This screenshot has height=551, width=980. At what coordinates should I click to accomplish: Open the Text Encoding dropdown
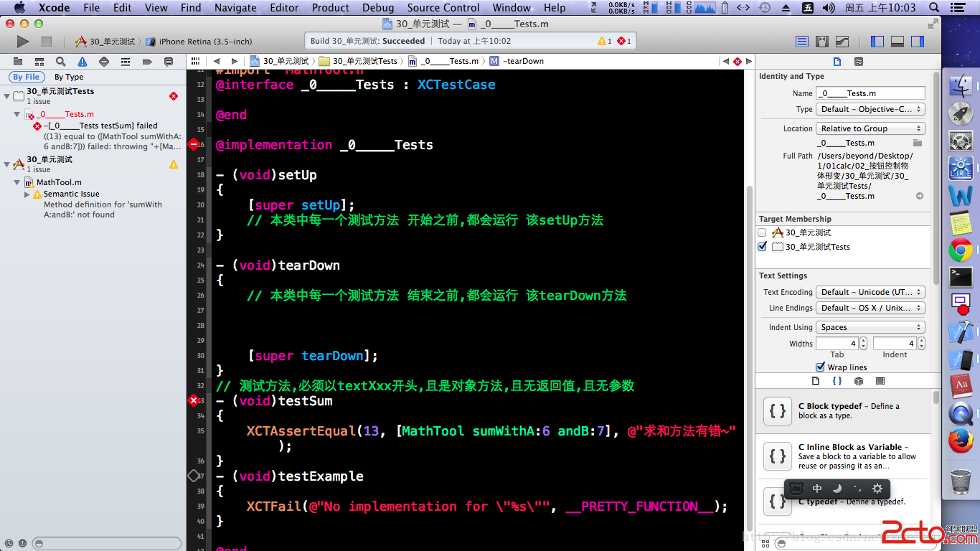click(870, 292)
